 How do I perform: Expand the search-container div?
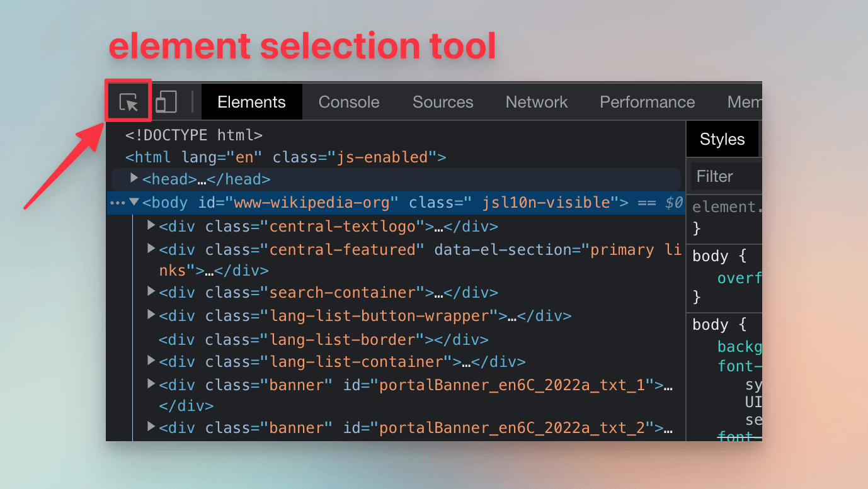[151, 292]
